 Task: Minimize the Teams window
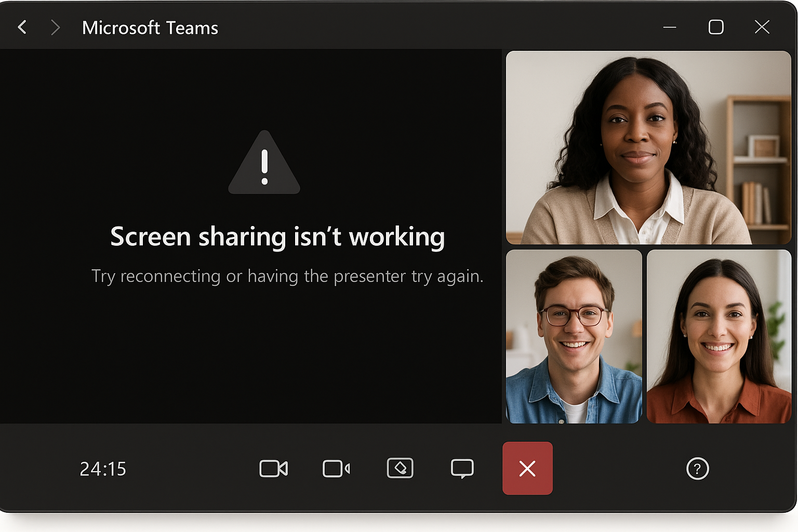670,27
